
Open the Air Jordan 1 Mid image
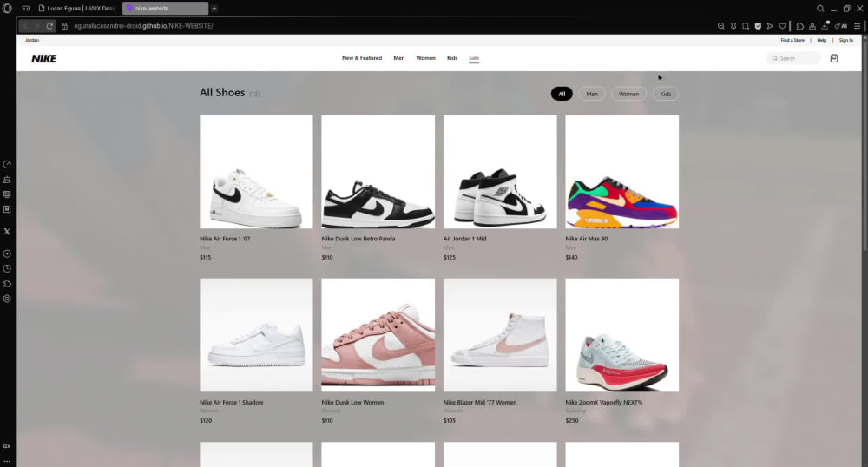(500, 172)
